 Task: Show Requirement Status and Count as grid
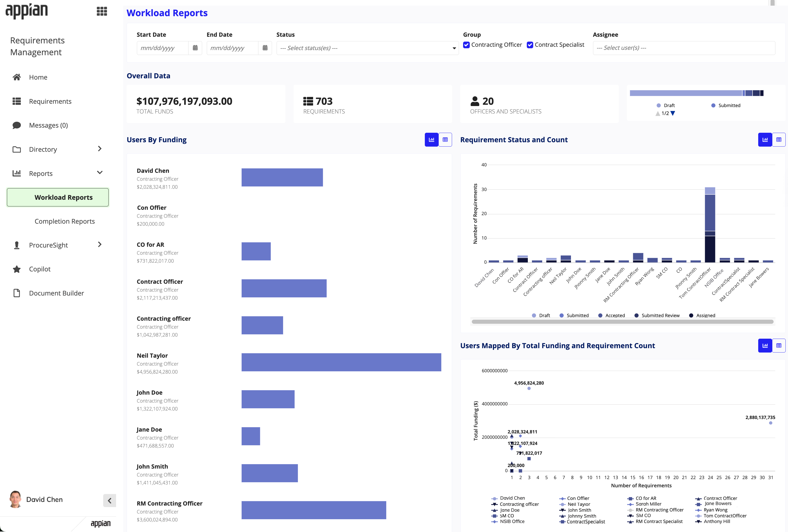coord(779,140)
